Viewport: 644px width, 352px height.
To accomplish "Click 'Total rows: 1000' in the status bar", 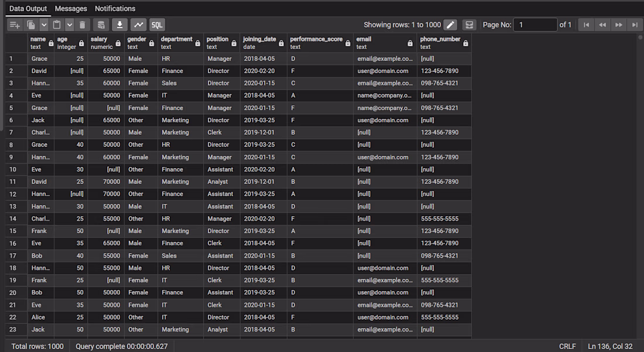I will coord(37,346).
